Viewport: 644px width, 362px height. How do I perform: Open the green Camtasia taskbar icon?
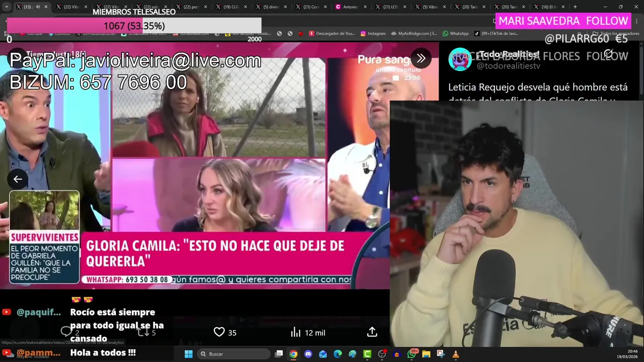point(367,354)
